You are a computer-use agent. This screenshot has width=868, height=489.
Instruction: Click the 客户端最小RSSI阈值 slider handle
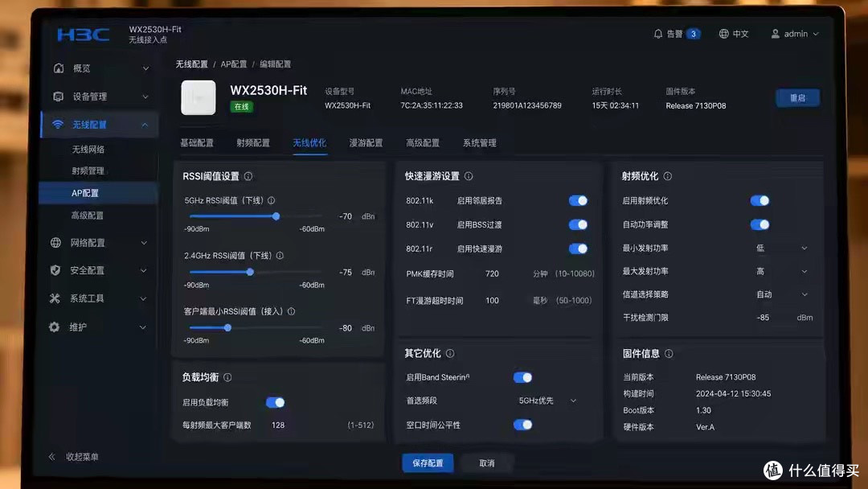[x=227, y=328]
